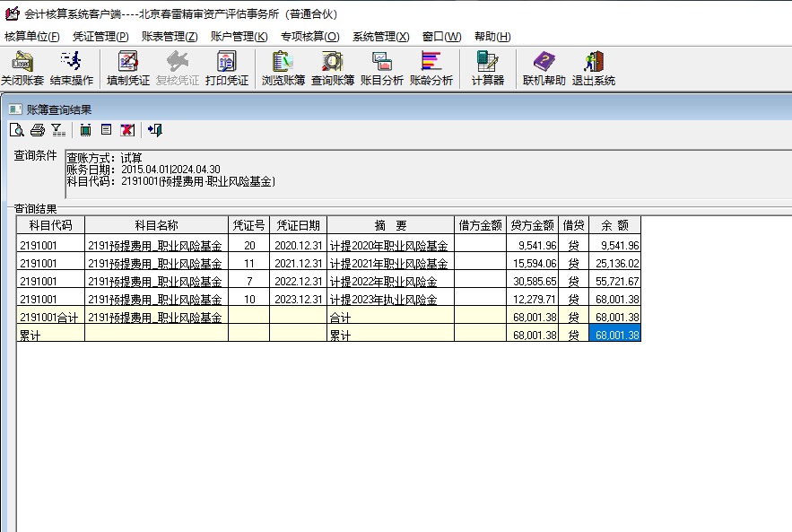Open the 凭证管理(P) menu

100,37
